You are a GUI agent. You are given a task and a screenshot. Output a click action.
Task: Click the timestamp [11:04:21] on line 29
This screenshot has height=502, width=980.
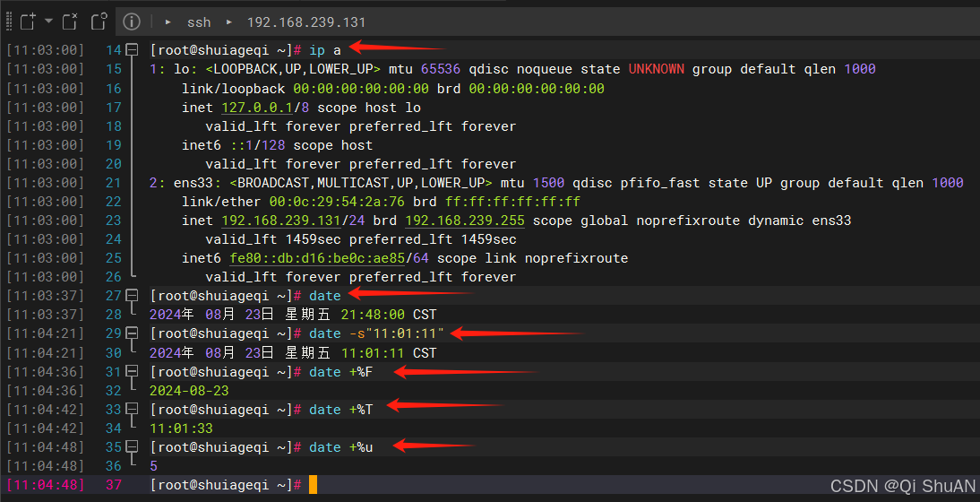point(45,333)
